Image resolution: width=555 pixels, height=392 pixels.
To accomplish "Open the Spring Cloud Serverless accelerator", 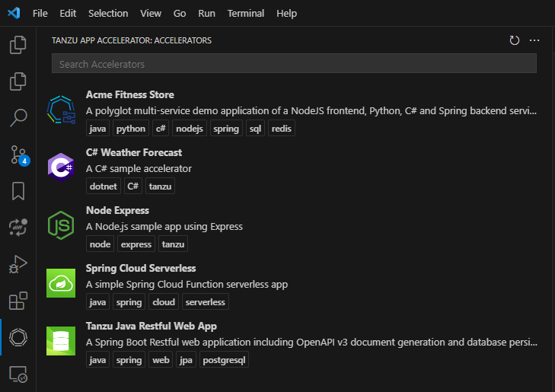I will (x=141, y=268).
